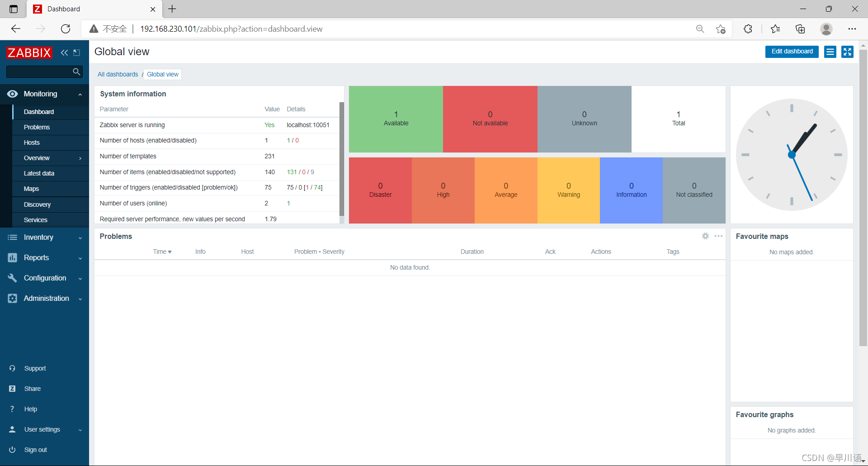Viewport: 868px width, 466px height.
Task: Click the green Available hosts tile
Action: pyautogui.click(x=396, y=119)
